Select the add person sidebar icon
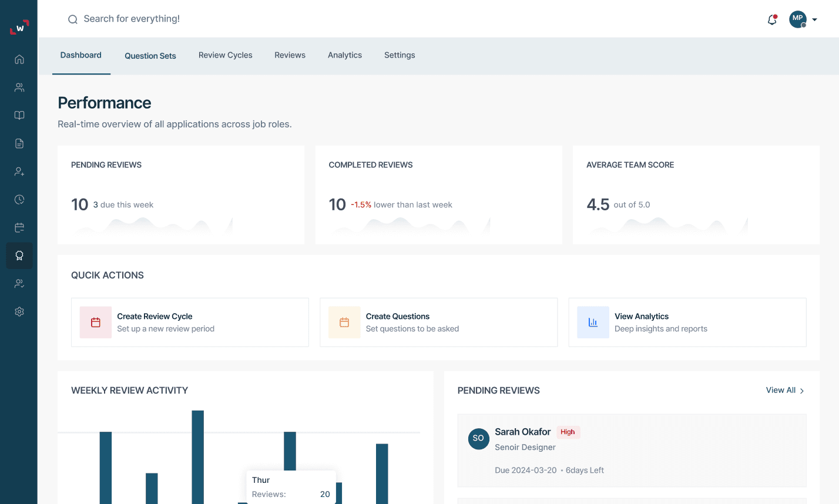 pyautogui.click(x=19, y=171)
